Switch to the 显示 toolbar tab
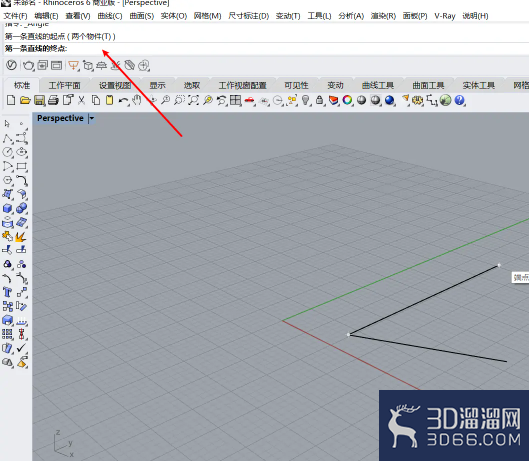The width and height of the screenshot is (529, 461). [x=158, y=85]
